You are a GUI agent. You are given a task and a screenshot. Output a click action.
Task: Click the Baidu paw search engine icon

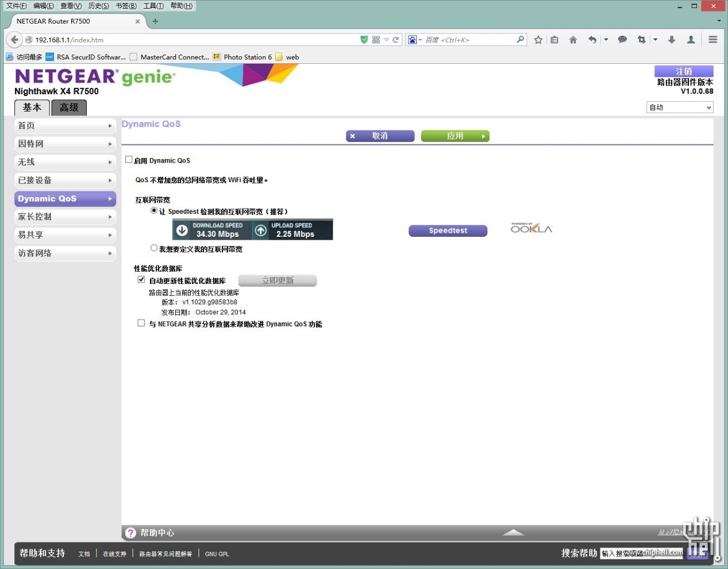412,40
